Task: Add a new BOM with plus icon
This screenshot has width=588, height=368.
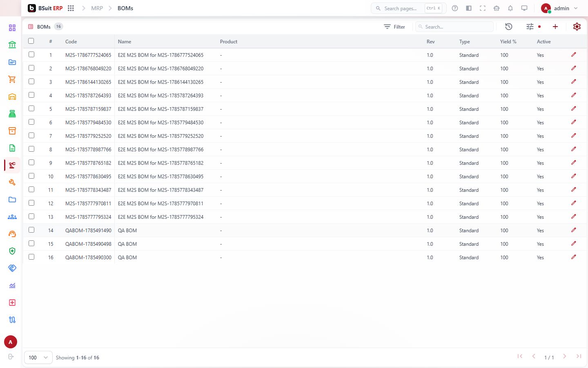Action: tap(555, 27)
